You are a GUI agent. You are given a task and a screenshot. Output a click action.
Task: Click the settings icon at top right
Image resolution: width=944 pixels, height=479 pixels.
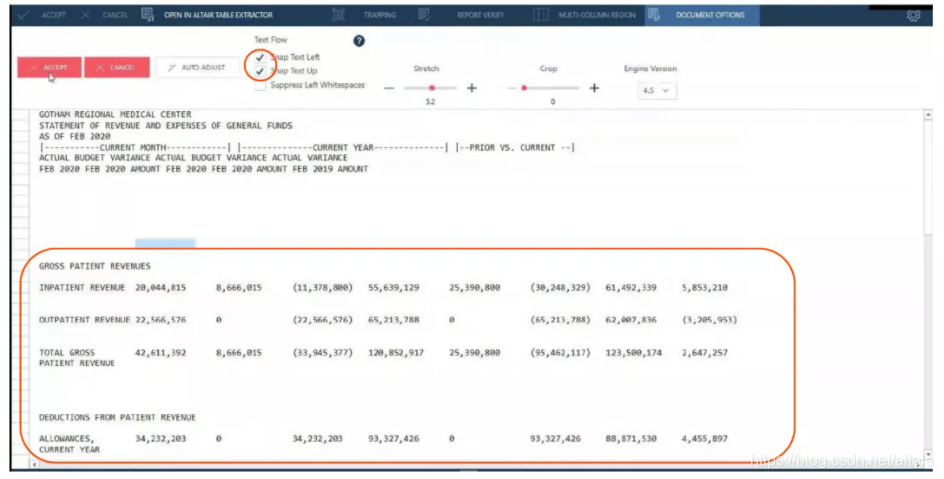912,16
